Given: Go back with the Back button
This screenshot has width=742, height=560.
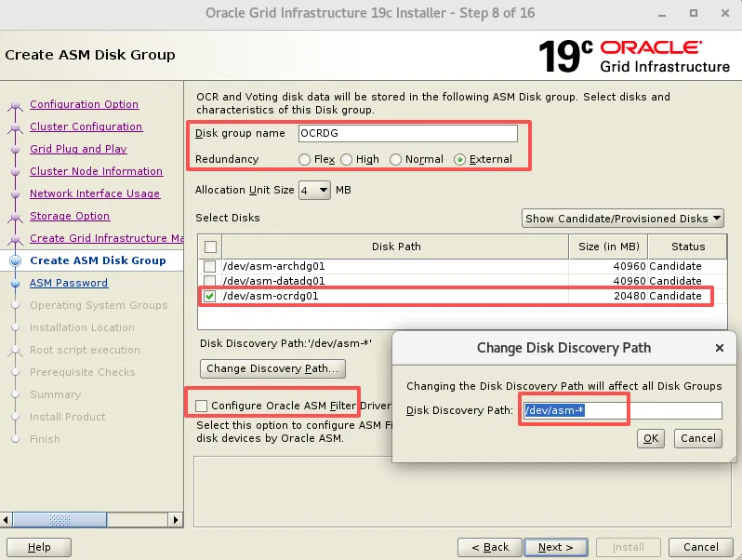Looking at the screenshot, I should point(490,547).
